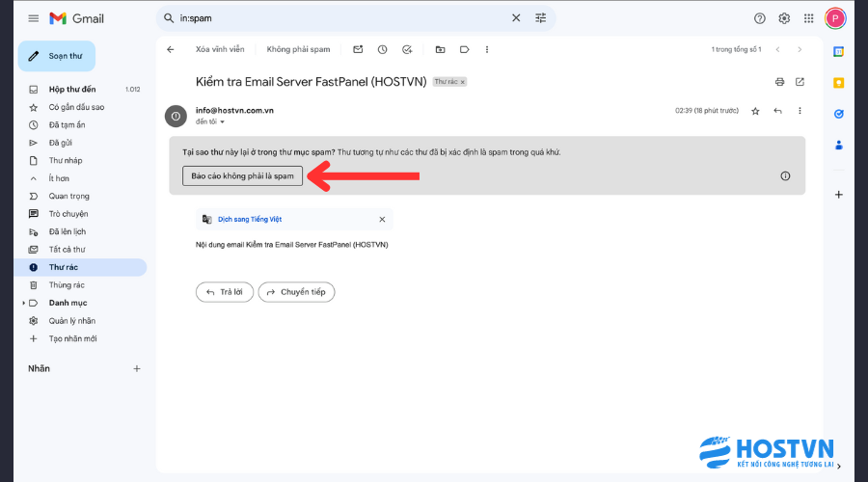Image resolution: width=868 pixels, height=482 pixels.
Task: Remove the Thư rác label chip
Action: [463, 82]
